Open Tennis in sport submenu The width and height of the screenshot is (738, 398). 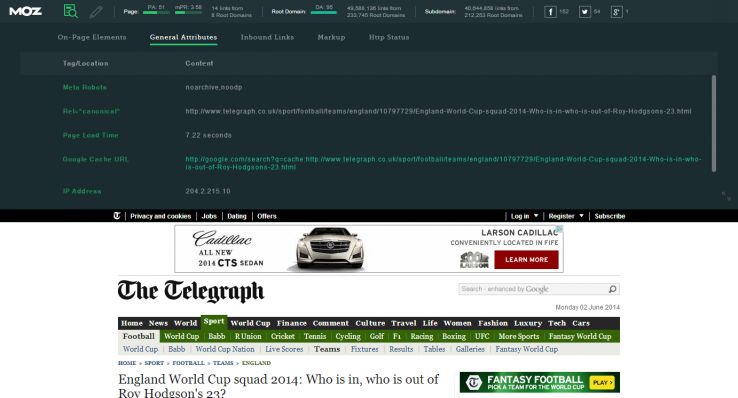click(x=315, y=336)
